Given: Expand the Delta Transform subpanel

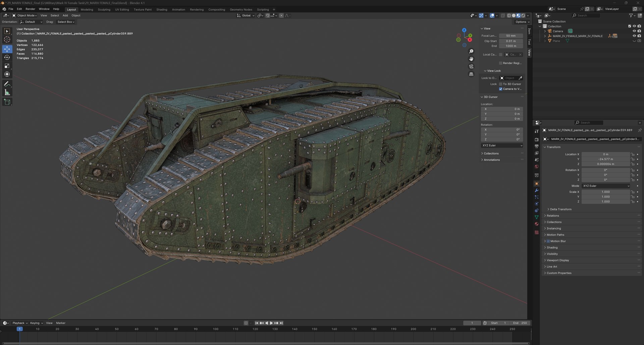Looking at the screenshot, I should [560, 209].
